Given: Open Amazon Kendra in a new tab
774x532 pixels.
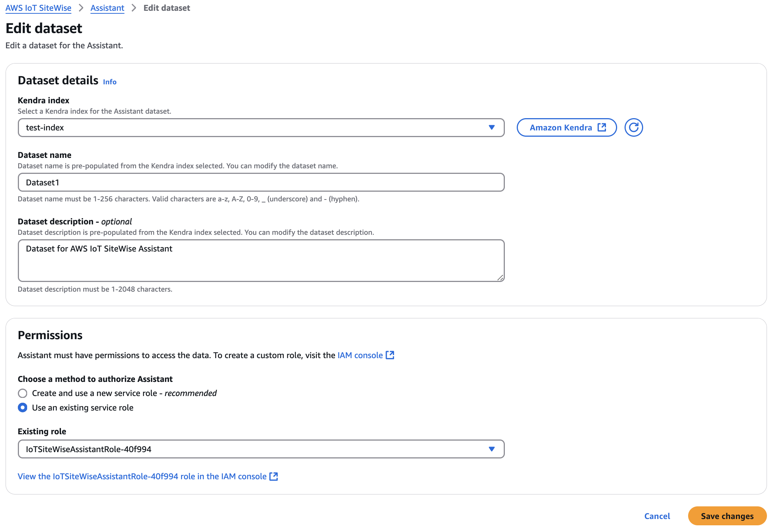Looking at the screenshot, I should tap(566, 127).
